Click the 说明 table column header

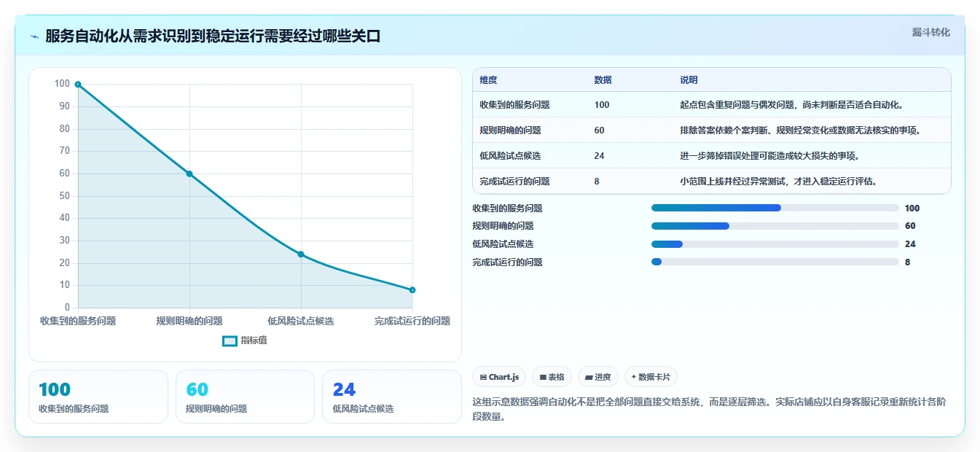coord(689,80)
